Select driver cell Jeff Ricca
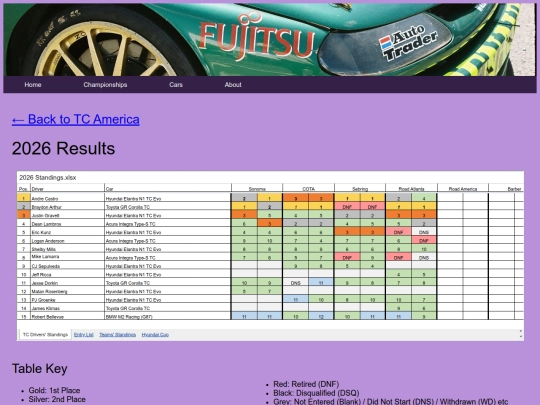Viewport: 540px width, 405px height. pyautogui.click(x=67, y=274)
